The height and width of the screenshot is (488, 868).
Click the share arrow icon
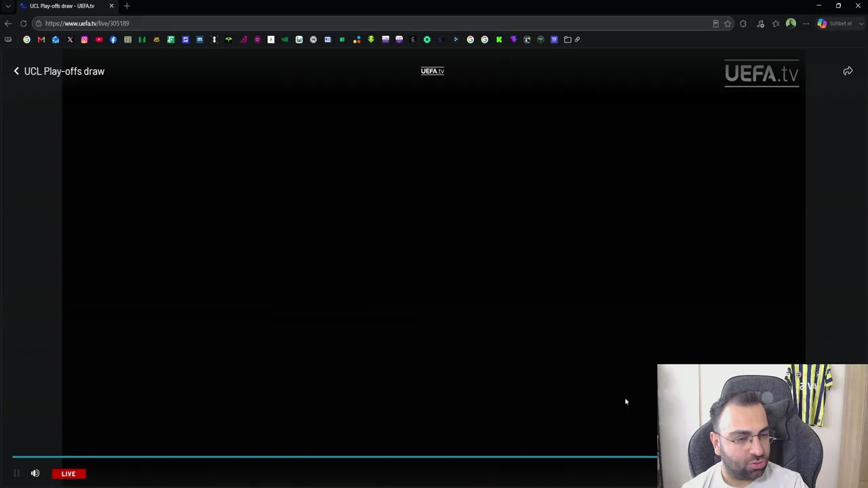click(x=848, y=71)
